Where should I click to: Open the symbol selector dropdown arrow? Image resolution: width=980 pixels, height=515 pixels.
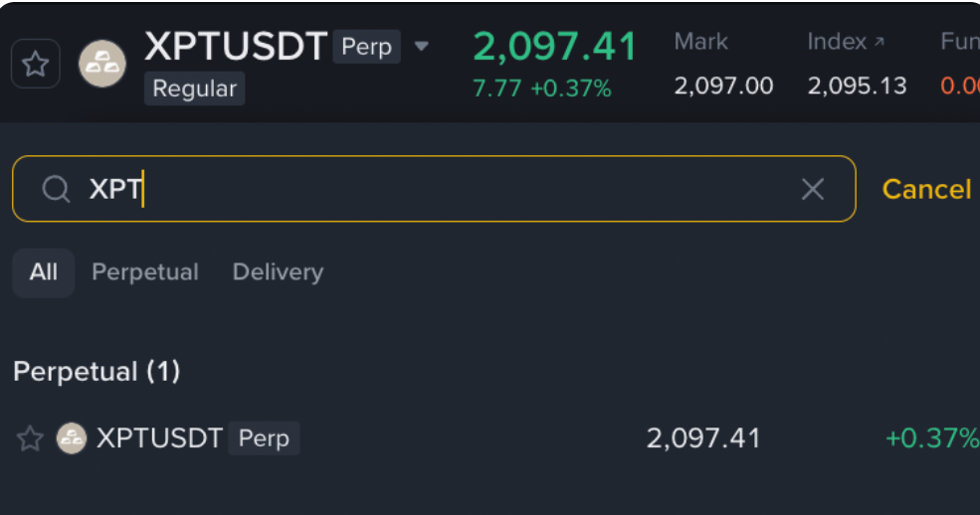coord(421,47)
